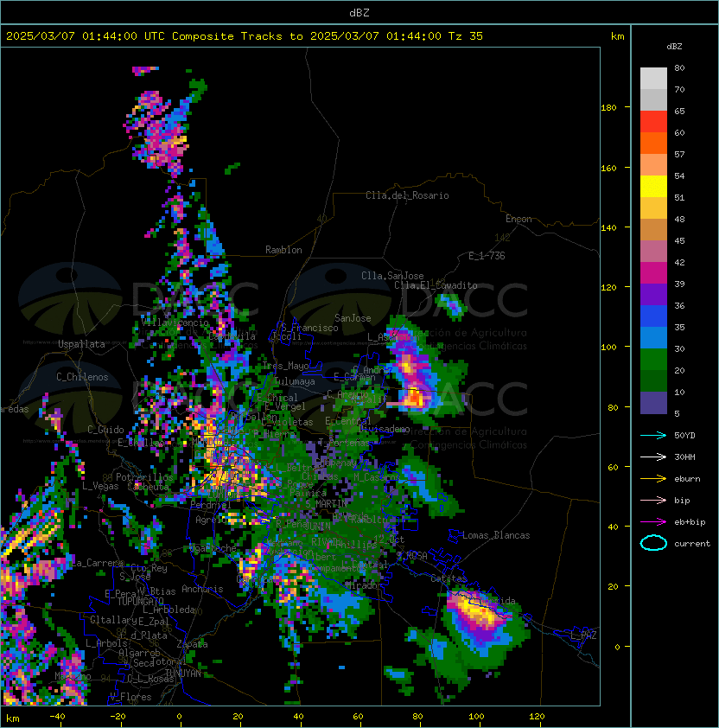Click the 'S_Francisco' location label
The width and height of the screenshot is (719, 728).
309,328
